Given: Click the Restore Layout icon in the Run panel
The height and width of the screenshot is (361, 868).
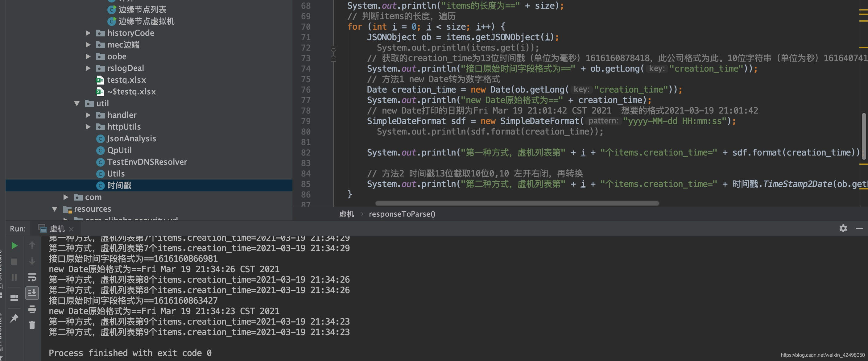Looking at the screenshot, I should [x=14, y=298].
